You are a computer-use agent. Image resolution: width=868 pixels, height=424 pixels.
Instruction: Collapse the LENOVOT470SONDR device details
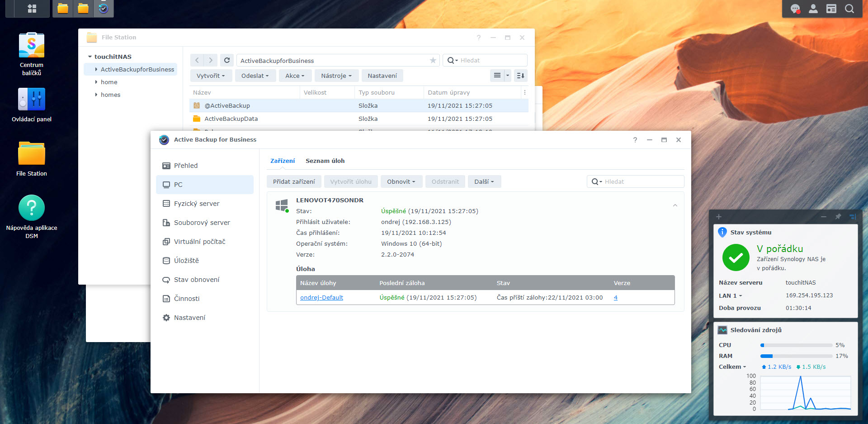coord(675,205)
